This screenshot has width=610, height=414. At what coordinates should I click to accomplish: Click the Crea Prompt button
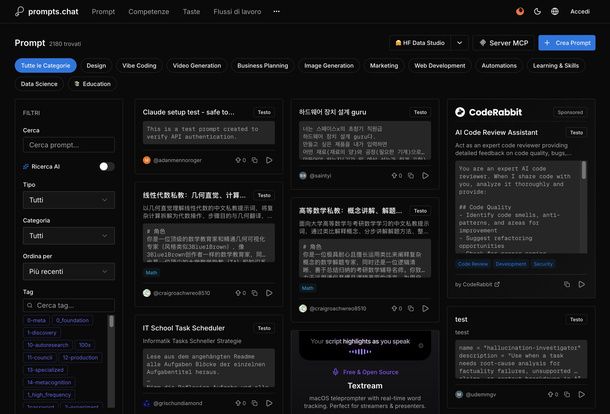click(x=567, y=43)
